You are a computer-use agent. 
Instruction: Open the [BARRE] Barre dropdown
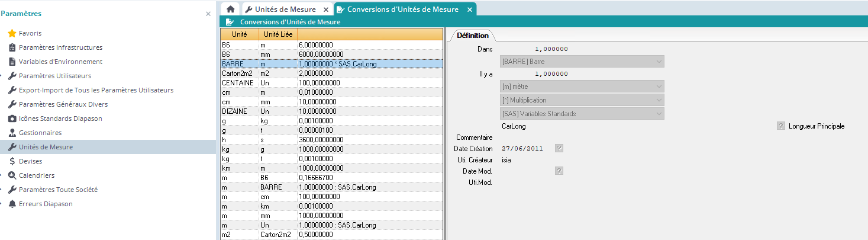coord(582,62)
